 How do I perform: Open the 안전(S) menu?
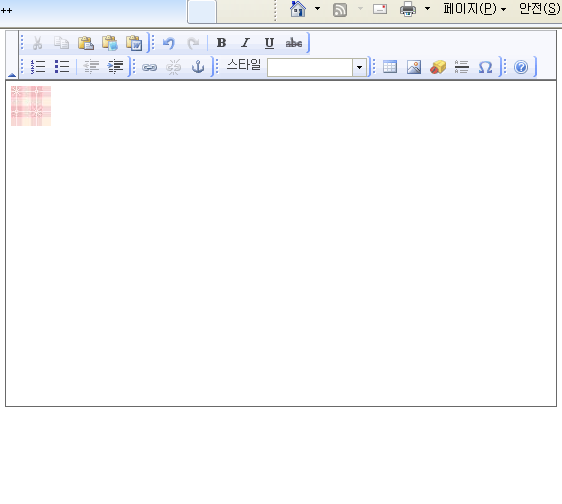pyautogui.click(x=540, y=9)
